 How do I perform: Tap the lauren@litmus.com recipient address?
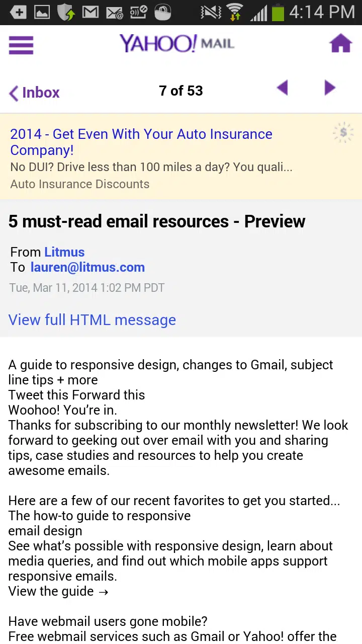pyautogui.click(x=87, y=267)
